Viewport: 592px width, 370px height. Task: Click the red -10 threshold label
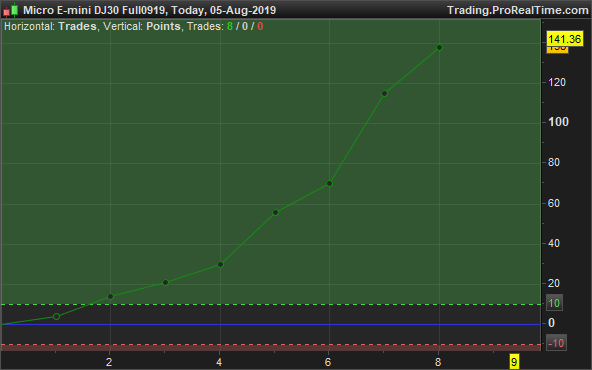[556, 343]
